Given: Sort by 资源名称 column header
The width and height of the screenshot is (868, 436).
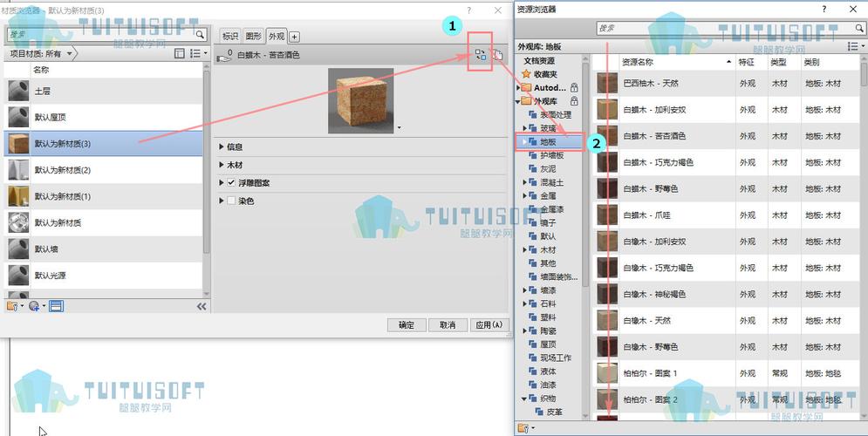Looking at the screenshot, I should tap(677, 63).
